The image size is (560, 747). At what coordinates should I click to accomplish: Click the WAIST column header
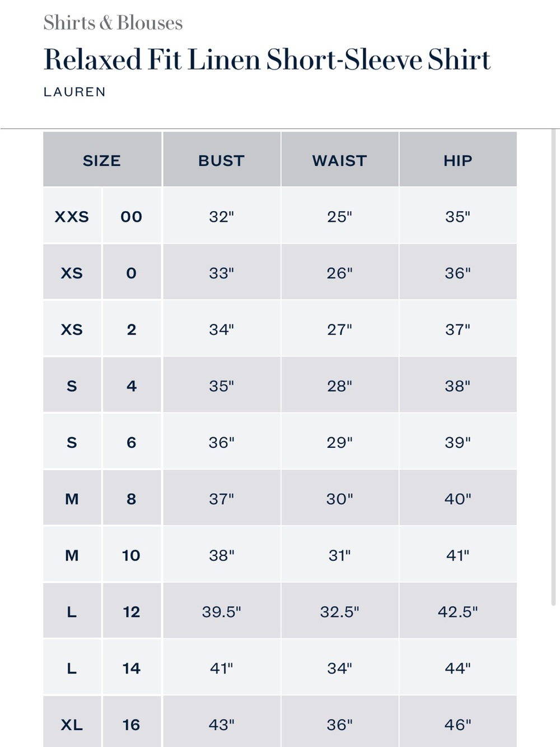coord(340,160)
